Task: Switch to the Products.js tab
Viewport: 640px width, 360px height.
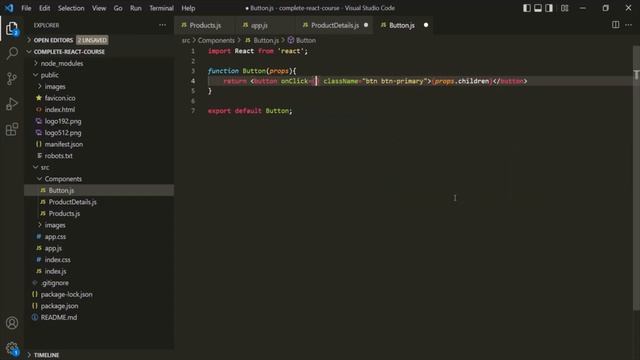Action: (x=204, y=25)
